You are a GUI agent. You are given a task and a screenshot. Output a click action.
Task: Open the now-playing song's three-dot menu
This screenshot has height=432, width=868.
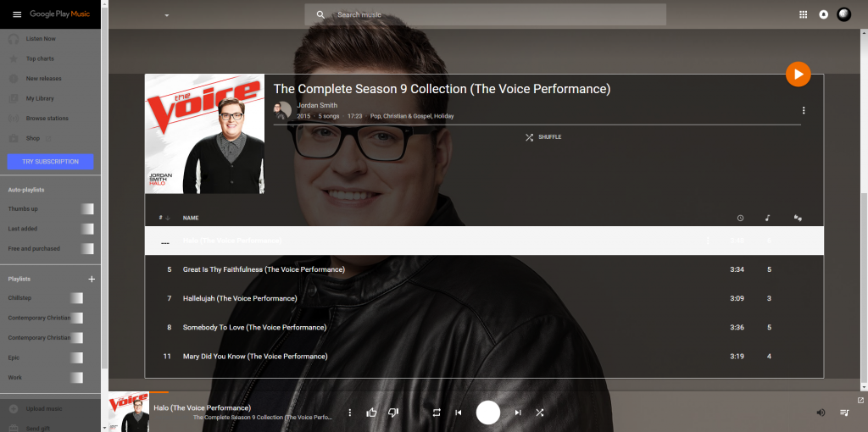(350, 413)
